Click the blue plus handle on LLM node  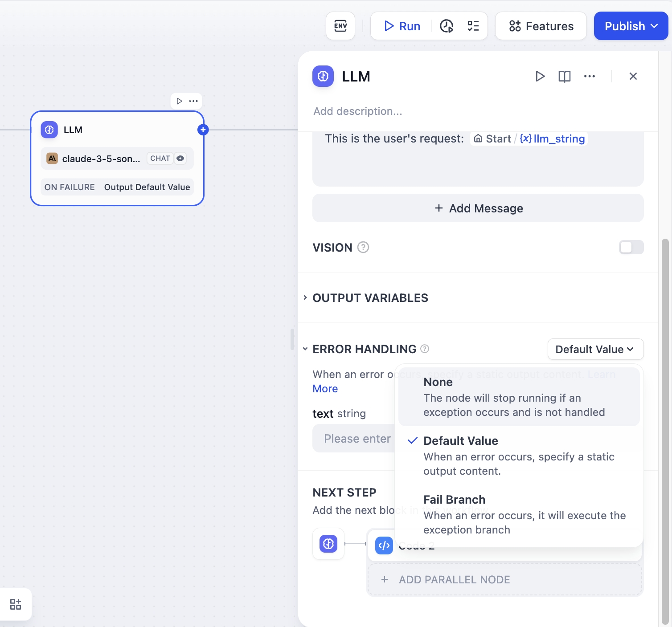coord(203,130)
